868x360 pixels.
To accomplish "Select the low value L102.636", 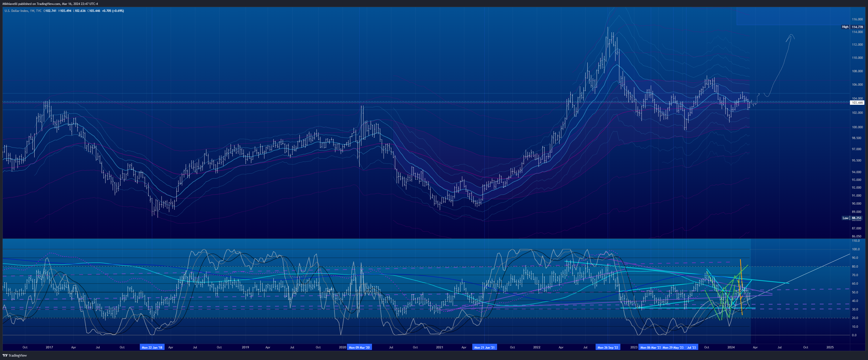I will click(79, 11).
